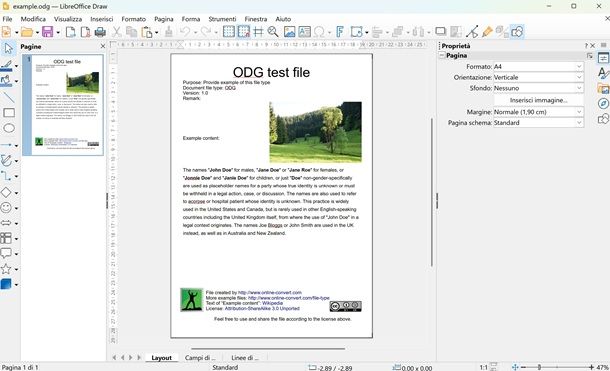Image resolution: width=610 pixels, height=371 pixels.
Task: Close the Pagine panel
Action: click(x=103, y=46)
